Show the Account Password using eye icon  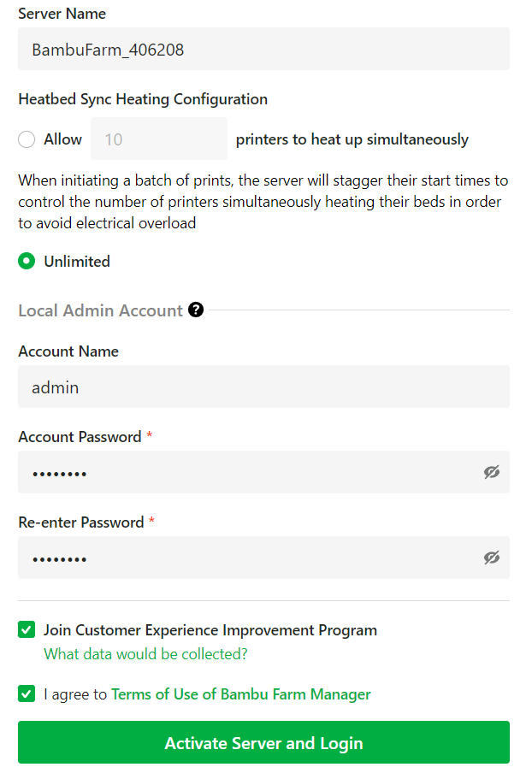(491, 472)
